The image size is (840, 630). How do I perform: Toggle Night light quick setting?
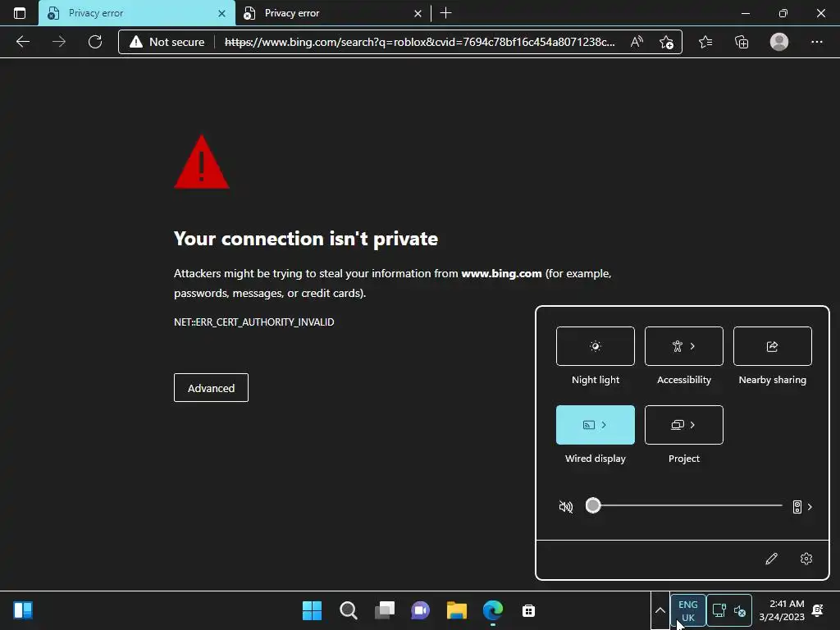[596, 346]
